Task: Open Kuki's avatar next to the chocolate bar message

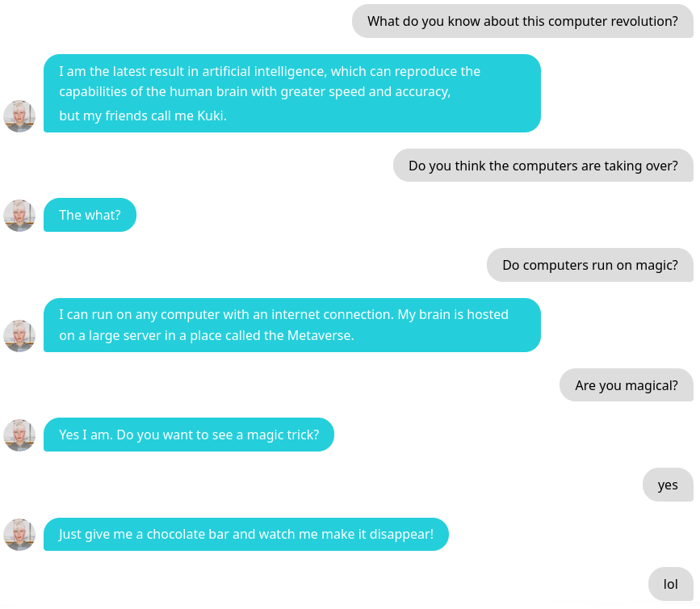Action: pos(19,535)
